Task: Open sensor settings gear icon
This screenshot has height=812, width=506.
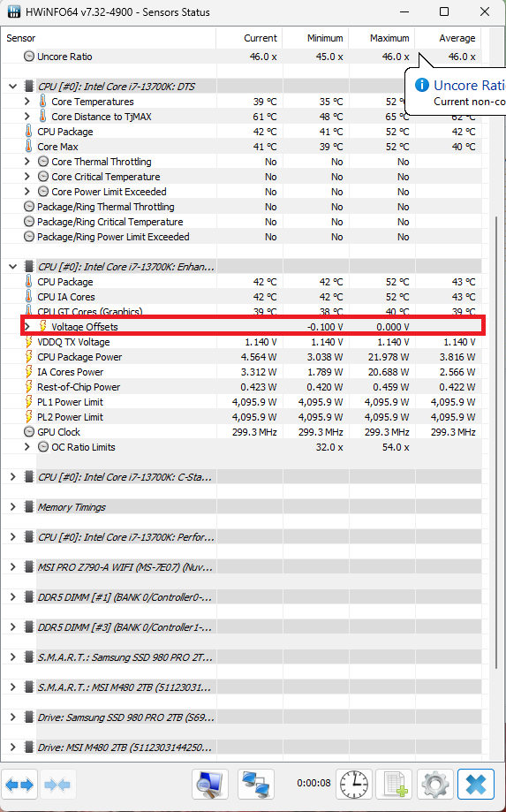Action: [434, 785]
